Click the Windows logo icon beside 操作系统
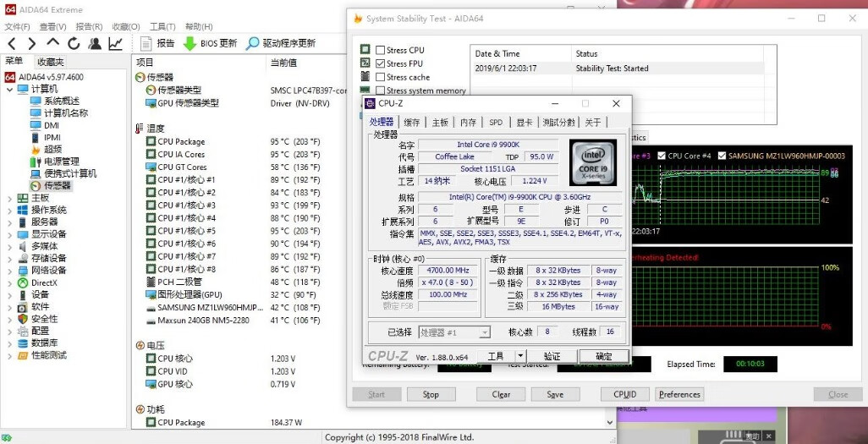 tap(23, 210)
